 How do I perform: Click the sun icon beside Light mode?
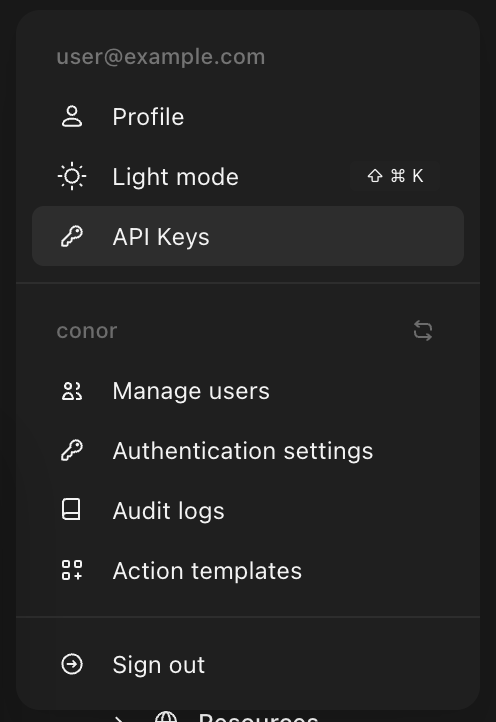point(72,176)
